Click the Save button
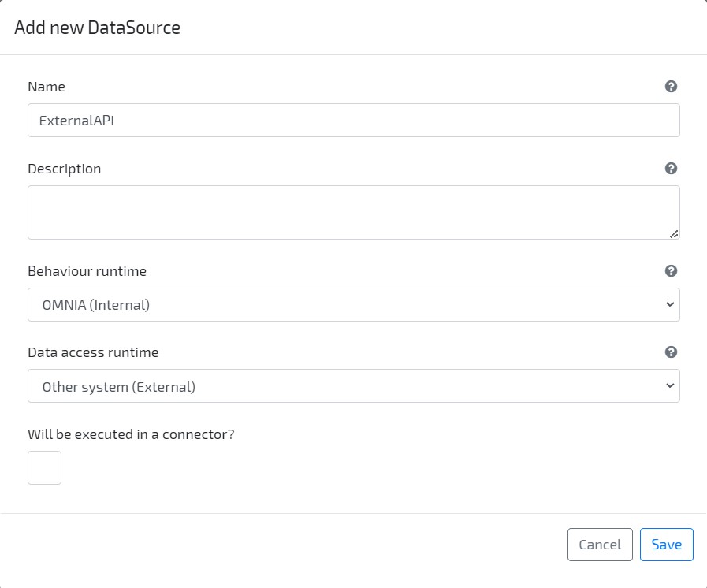This screenshot has width=707, height=588. click(666, 545)
